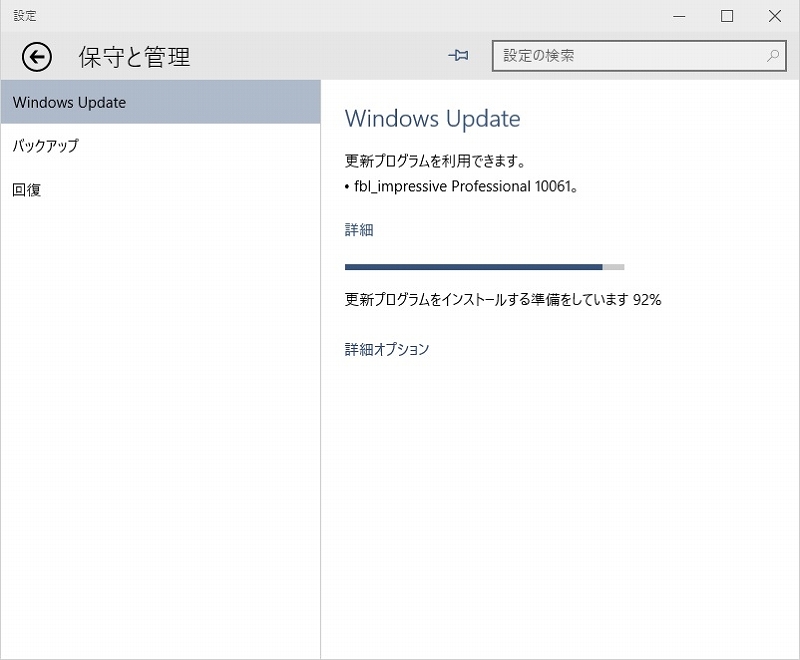Close the 設定 window
800x660 pixels.
coord(774,16)
